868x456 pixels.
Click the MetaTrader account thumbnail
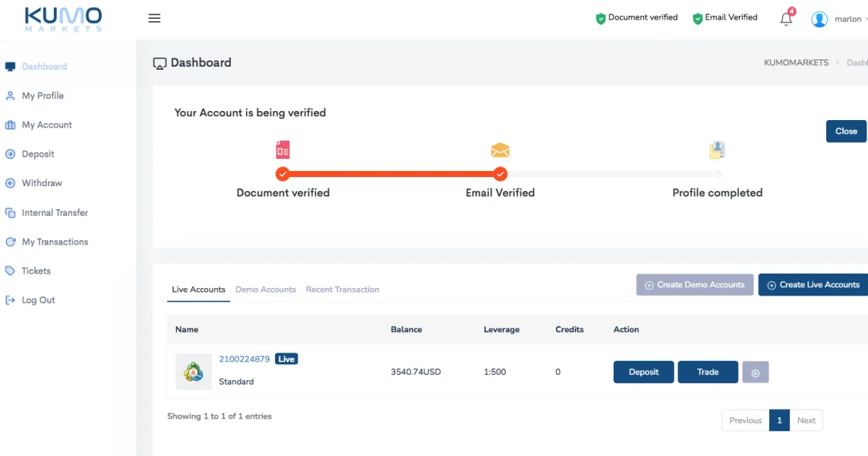pyautogui.click(x=194, y=372)
